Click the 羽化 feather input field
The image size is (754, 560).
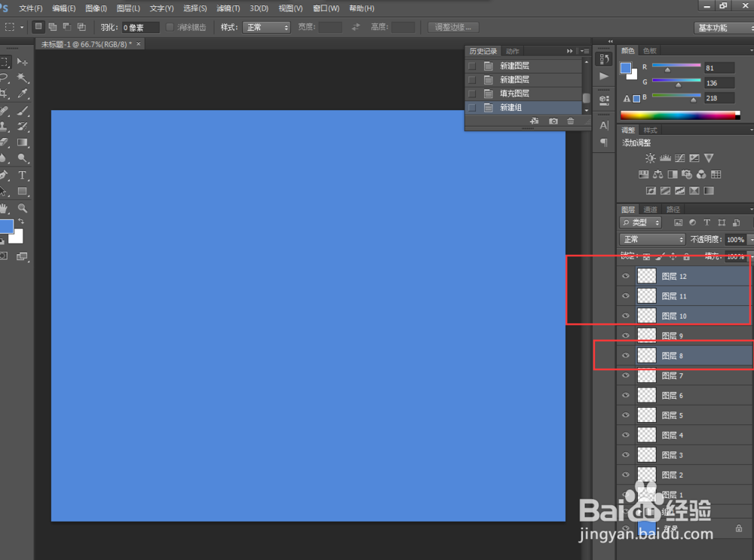[x=140, y=27]
